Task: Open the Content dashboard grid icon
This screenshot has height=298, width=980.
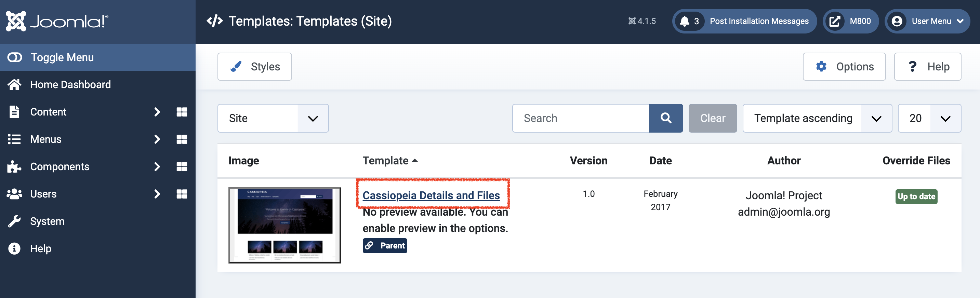Action: pos(182,112)
